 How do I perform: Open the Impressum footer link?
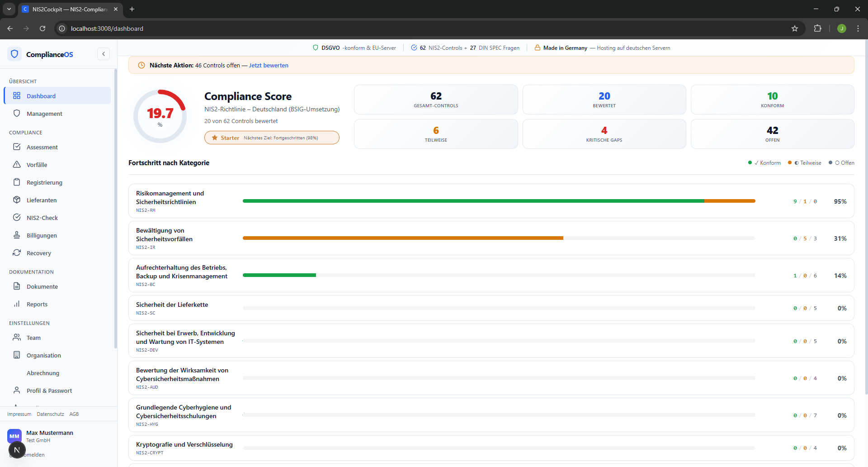pyautogui.click(x=19, y=414)
